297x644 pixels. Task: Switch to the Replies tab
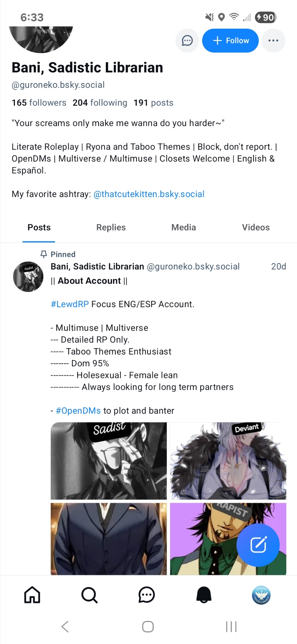111,227
